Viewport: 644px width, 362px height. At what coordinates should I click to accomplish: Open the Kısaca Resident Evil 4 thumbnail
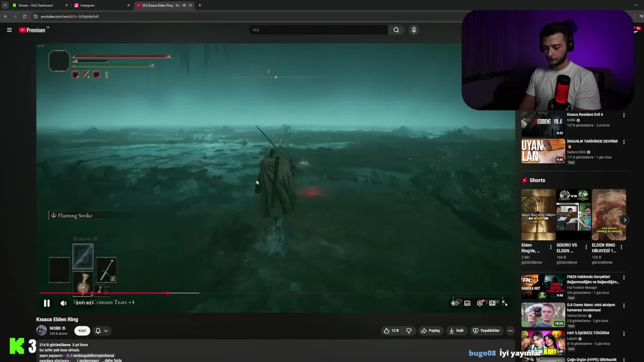point(543,124)
